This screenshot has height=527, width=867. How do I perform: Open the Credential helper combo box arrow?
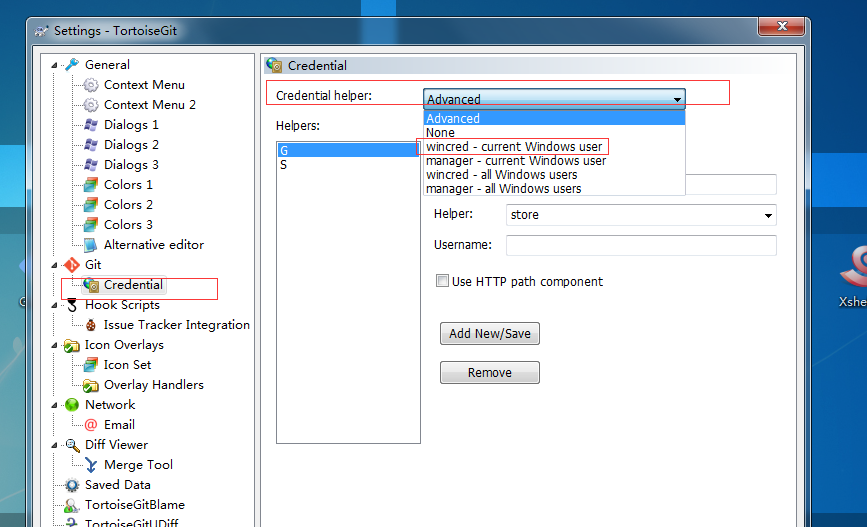(x=677, y=100)
